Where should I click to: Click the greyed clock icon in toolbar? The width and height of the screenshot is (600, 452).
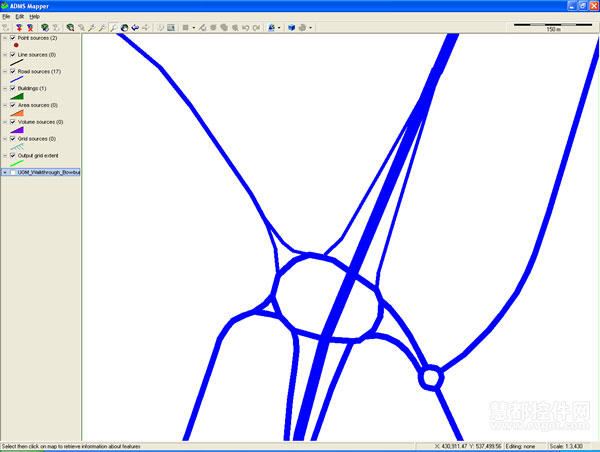coord(160,28)
